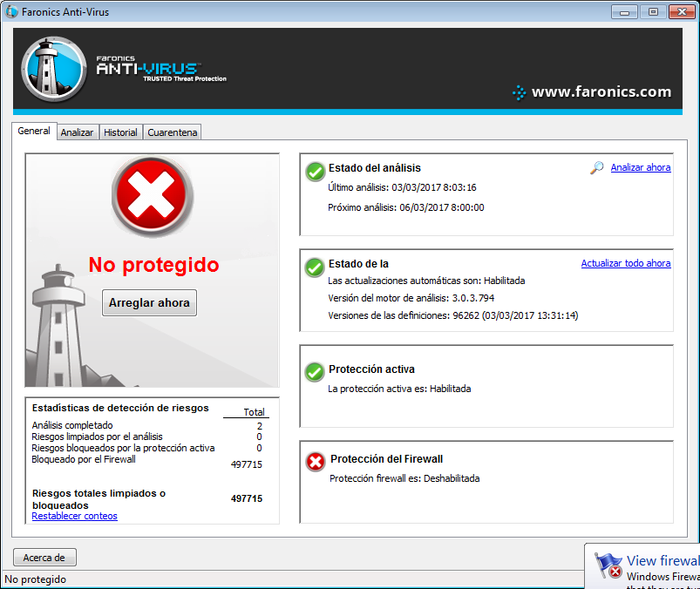Click the Análisis completado statistics row
This screenshot has width=700, height=589.
point(147,425)
